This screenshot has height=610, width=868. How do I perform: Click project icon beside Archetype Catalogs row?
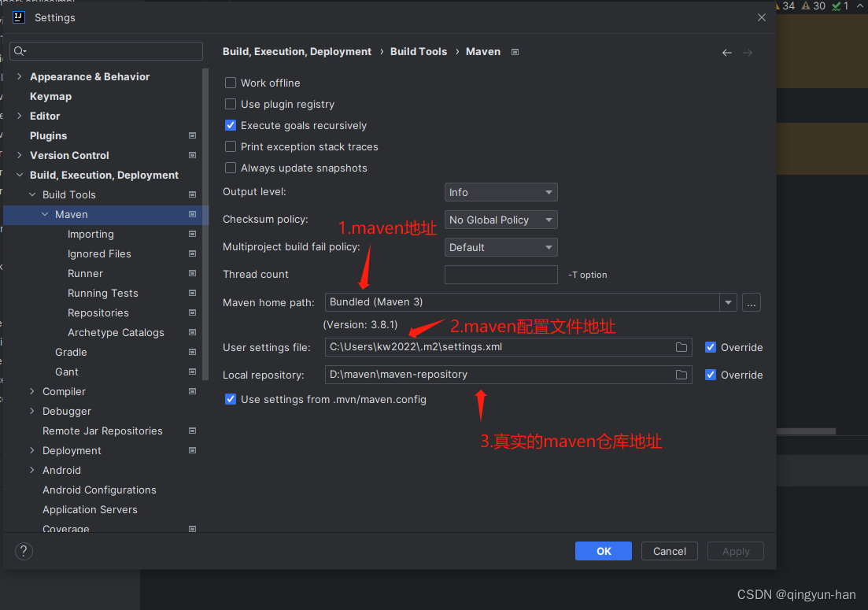[x=192, y=332]
